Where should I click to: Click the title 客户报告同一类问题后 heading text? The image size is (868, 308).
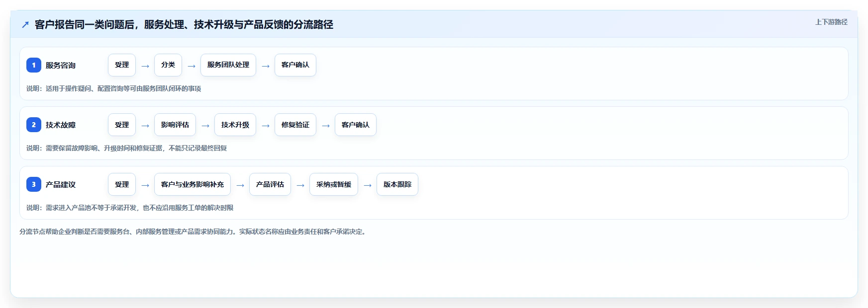pyautogui.click(x=184, y=24)
